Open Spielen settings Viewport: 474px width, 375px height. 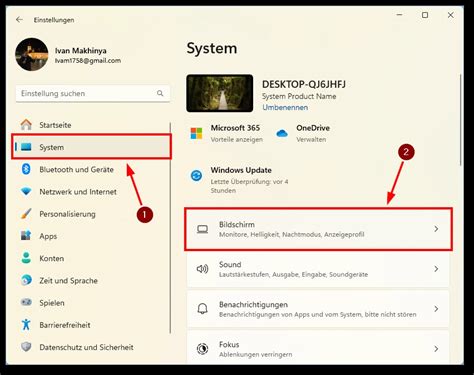[x=52, y=303]
